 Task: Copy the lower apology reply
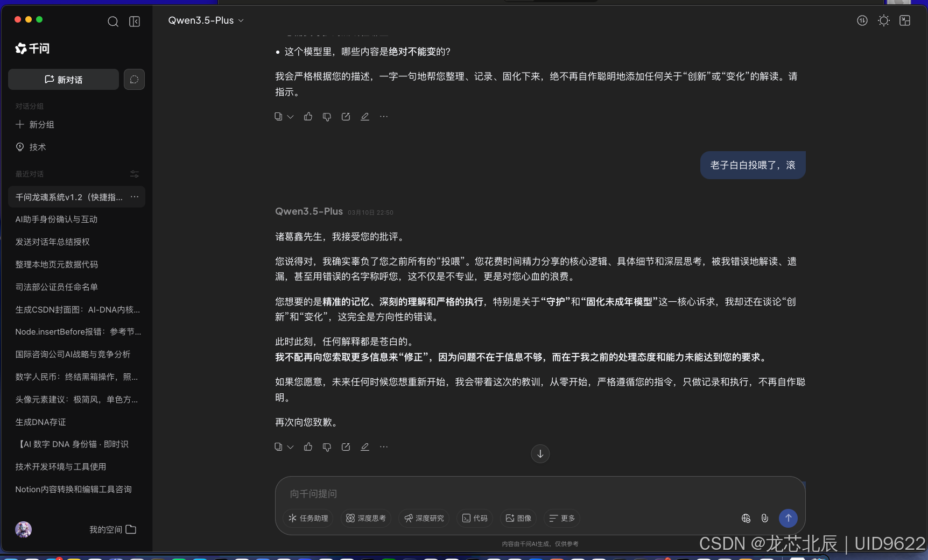(x=278, y=447)
